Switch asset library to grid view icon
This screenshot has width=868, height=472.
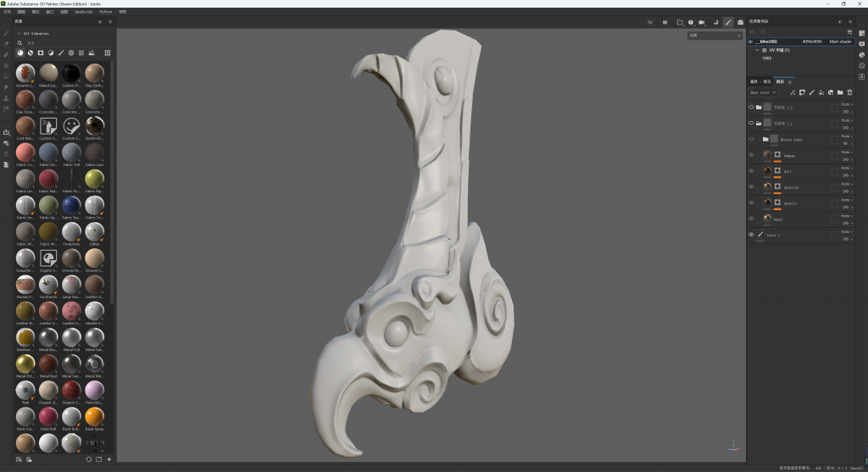(108, 53)
